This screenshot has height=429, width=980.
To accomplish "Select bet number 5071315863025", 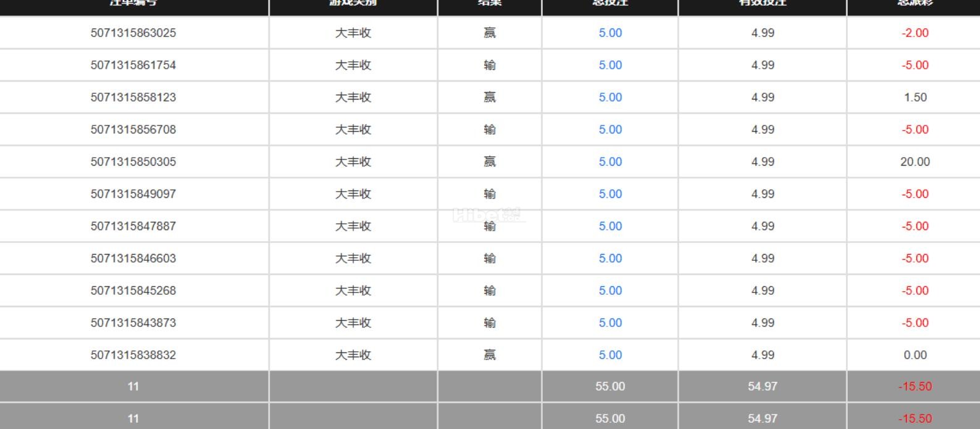I will (x=133, y=33).
